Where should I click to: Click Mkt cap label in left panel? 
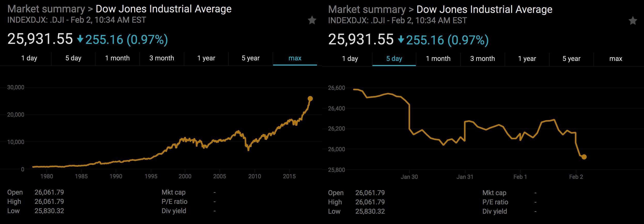(x=174, y=192)
